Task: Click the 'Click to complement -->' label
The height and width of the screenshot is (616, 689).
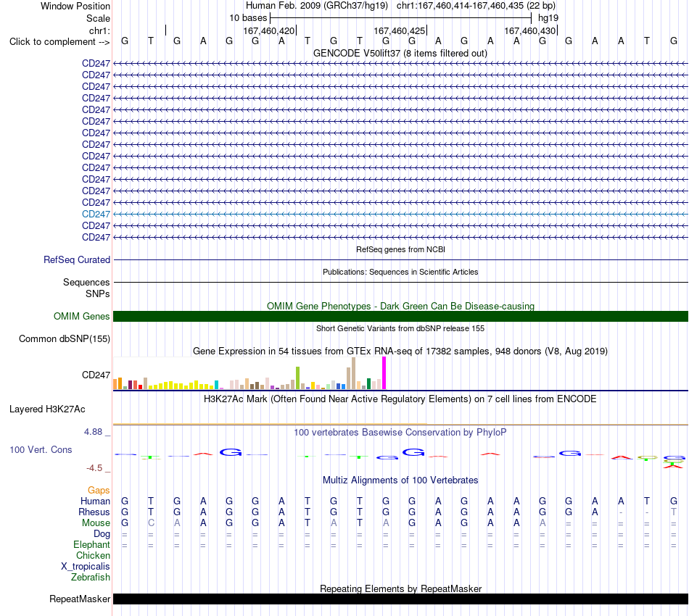Action: tap(59, 42)
